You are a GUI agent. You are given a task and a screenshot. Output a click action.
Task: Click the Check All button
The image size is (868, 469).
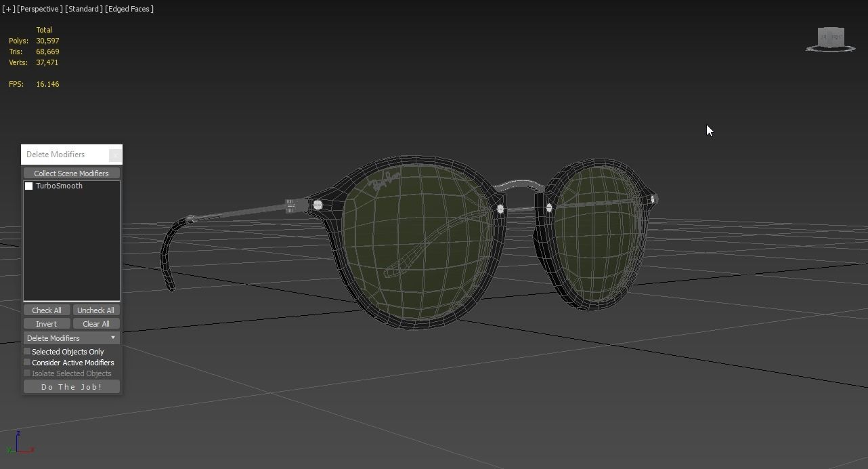click(x=47, y=310)
